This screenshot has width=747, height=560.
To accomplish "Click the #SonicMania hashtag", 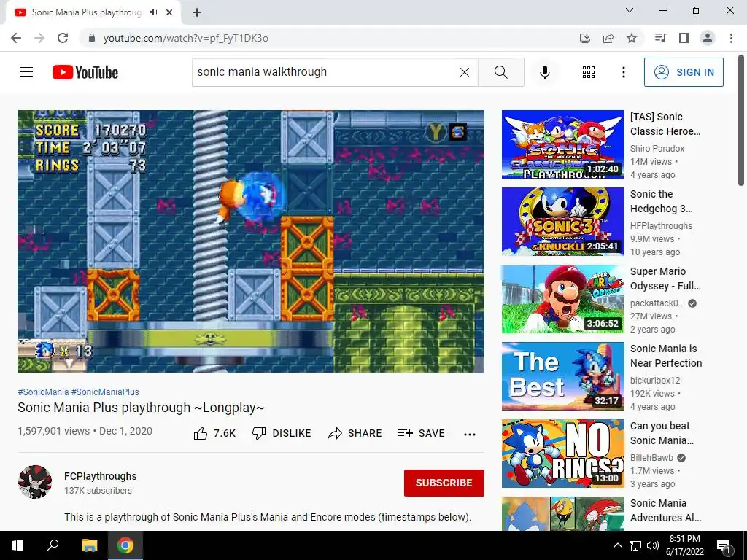I will pyautogui.click(x=43, y=392).
